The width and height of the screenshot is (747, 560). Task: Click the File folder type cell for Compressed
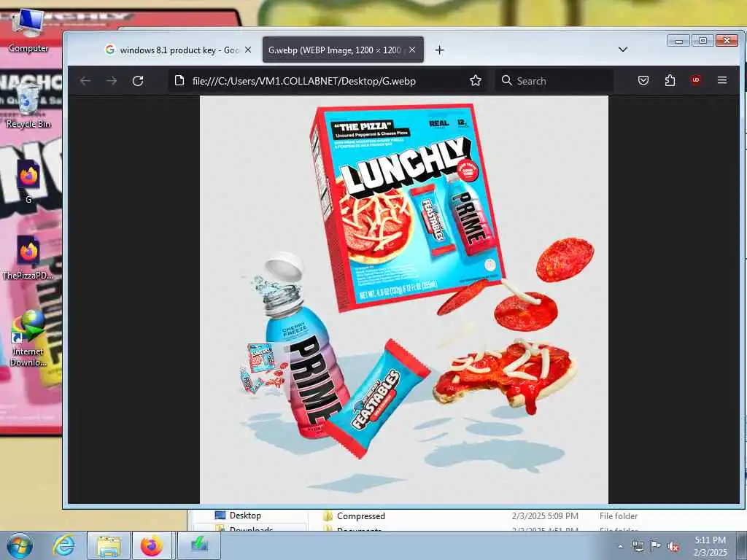(x=619, y=516)
